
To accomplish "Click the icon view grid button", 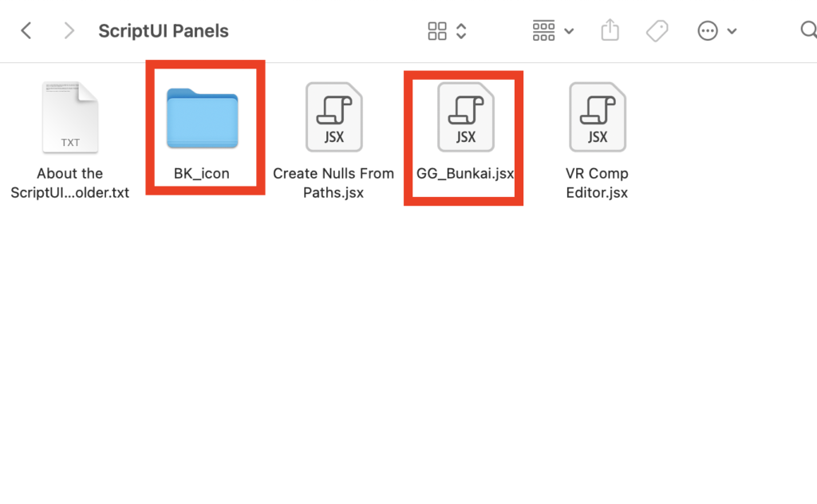I will click(x=437, y=31).
